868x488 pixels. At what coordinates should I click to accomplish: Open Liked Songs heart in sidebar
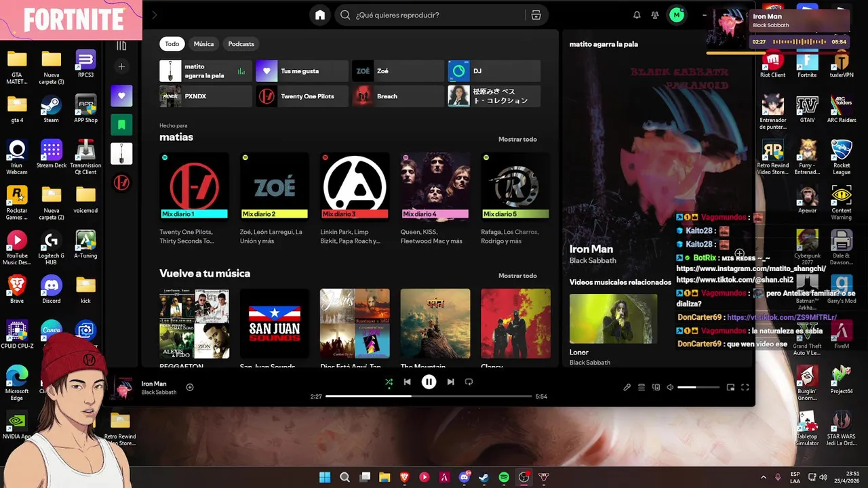(x=121, y=96)
